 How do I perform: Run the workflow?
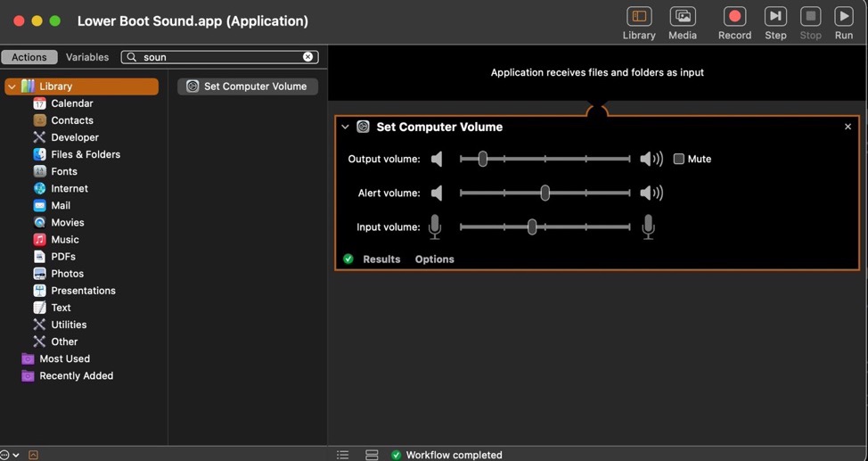(x=843, y=17)
